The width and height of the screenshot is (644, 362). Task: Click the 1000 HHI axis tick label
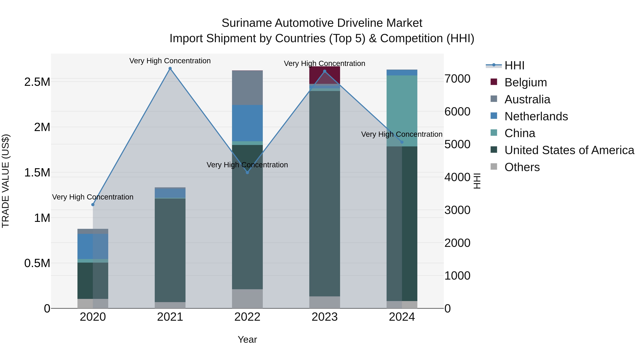457,276
